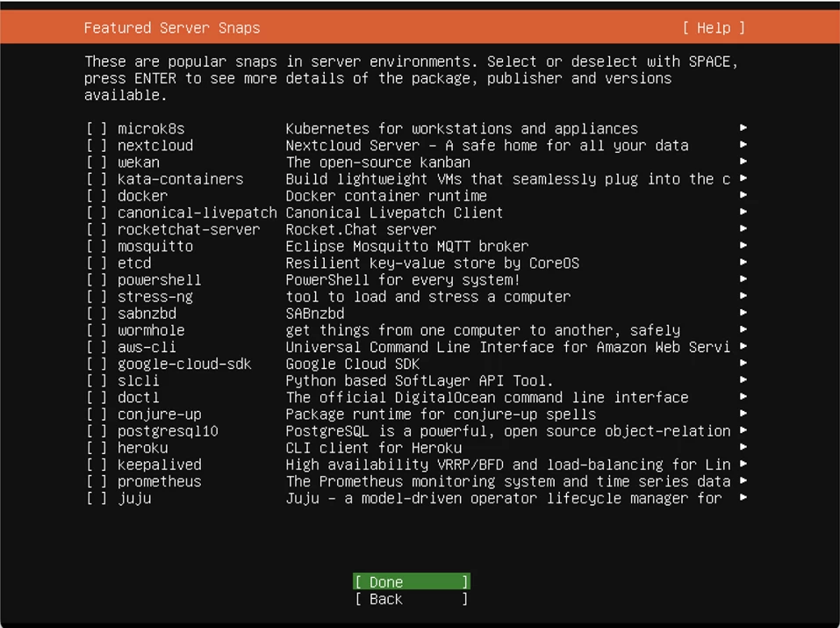Open the heroku details arrow
The width and height of the screenshot is (840, 628).
tap(743, 447)
